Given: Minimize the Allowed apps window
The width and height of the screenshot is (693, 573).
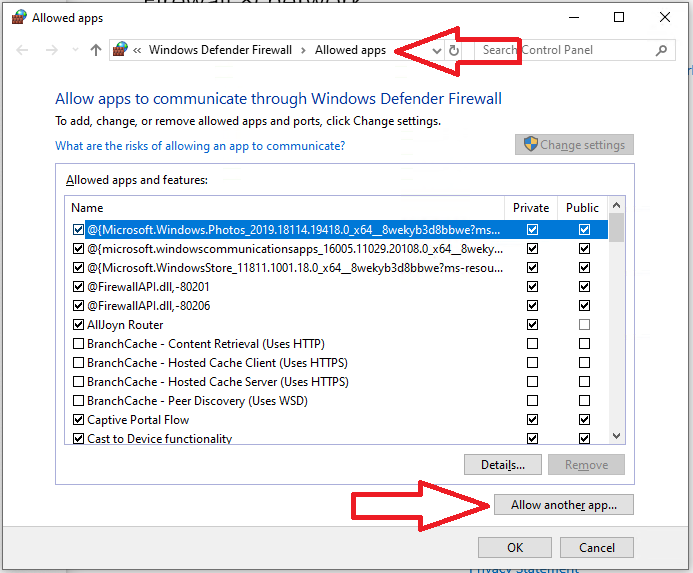Looking at the screenshot, I should point(574,18).
